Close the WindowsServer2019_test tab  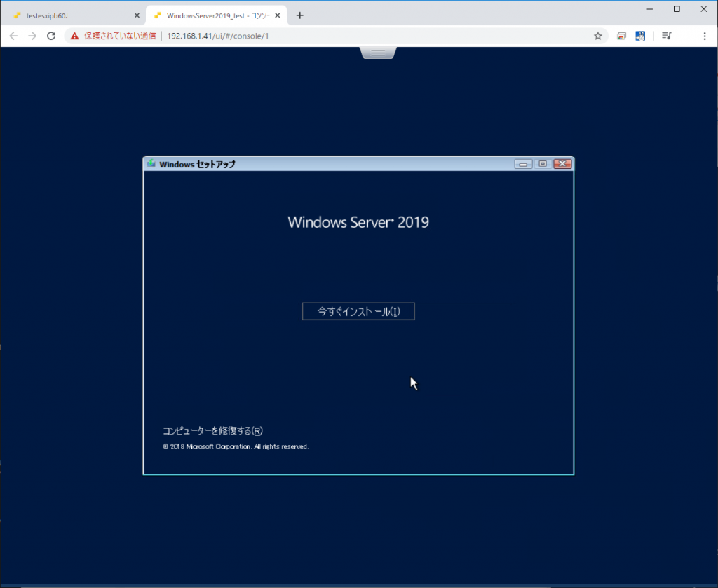(278, 15)
